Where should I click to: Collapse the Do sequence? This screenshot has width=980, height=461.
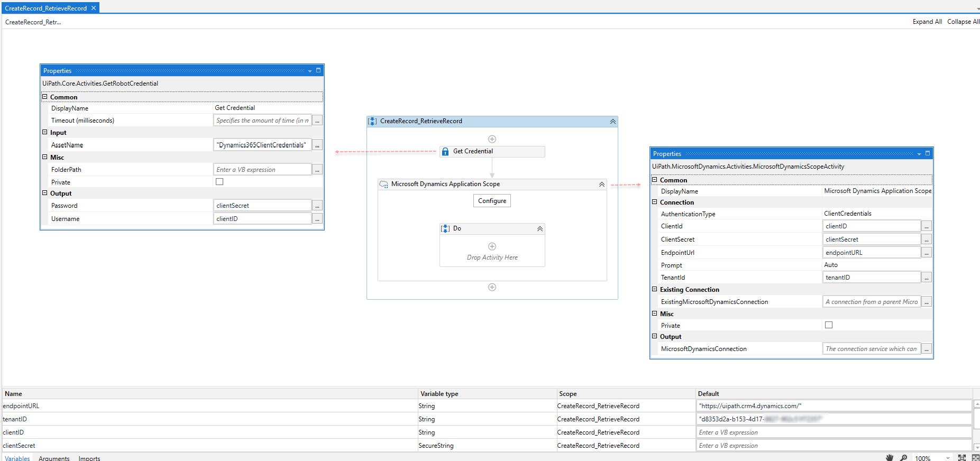point(540,229)
